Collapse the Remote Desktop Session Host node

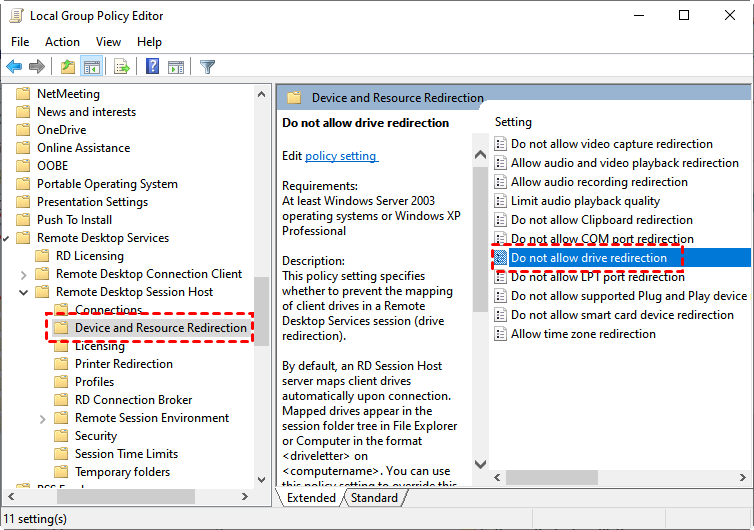coord(23,292)
